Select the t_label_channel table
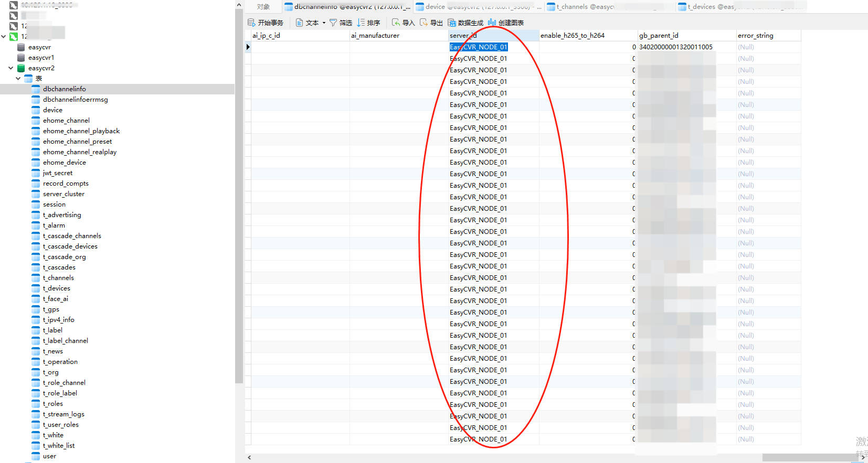Image resolution: width=868 pixels, height=463 pixels. pyautogui.click(x=66, y=341)
